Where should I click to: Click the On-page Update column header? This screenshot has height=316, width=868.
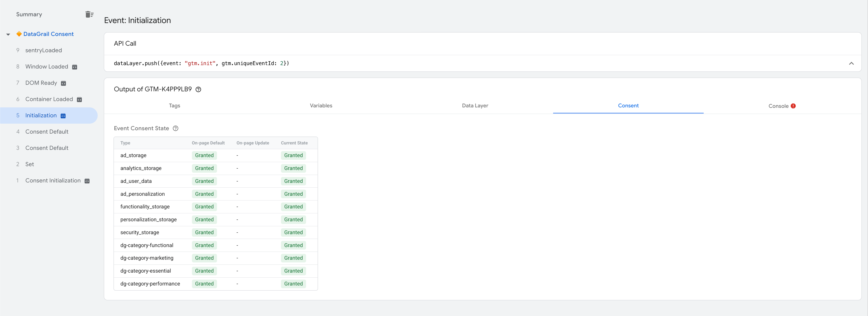[x=253, y=143]
